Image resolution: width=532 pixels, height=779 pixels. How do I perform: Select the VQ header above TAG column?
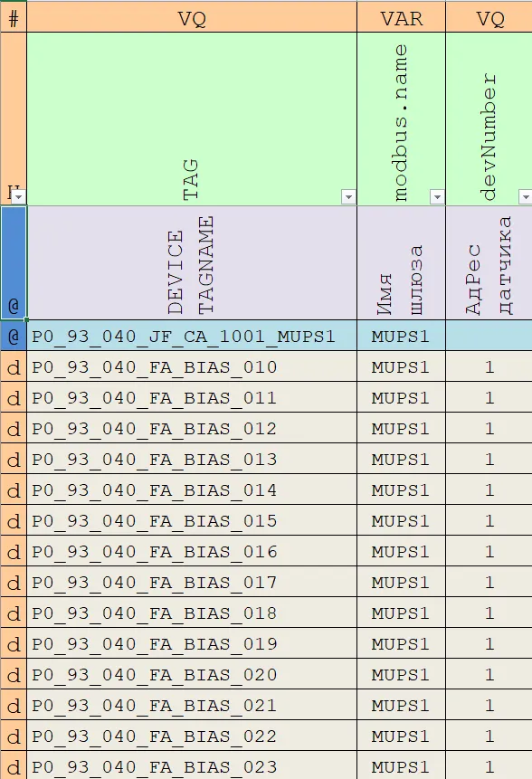pos(192,18)
